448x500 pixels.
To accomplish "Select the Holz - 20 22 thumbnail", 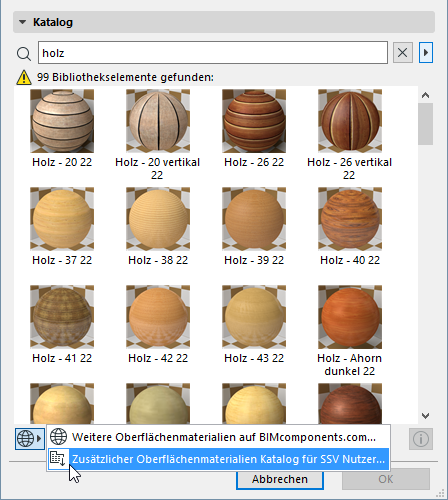I will [x=62, y=121].
